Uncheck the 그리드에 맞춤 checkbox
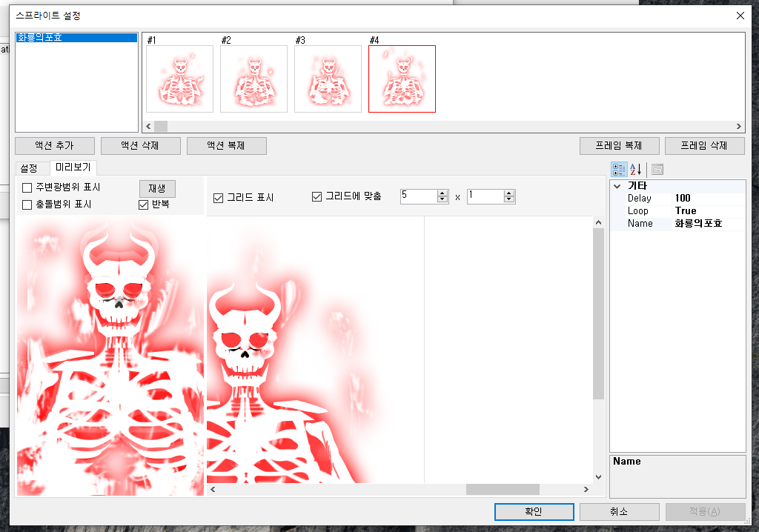The height and width of the screenshot is (532, 759). pos(316,196)
